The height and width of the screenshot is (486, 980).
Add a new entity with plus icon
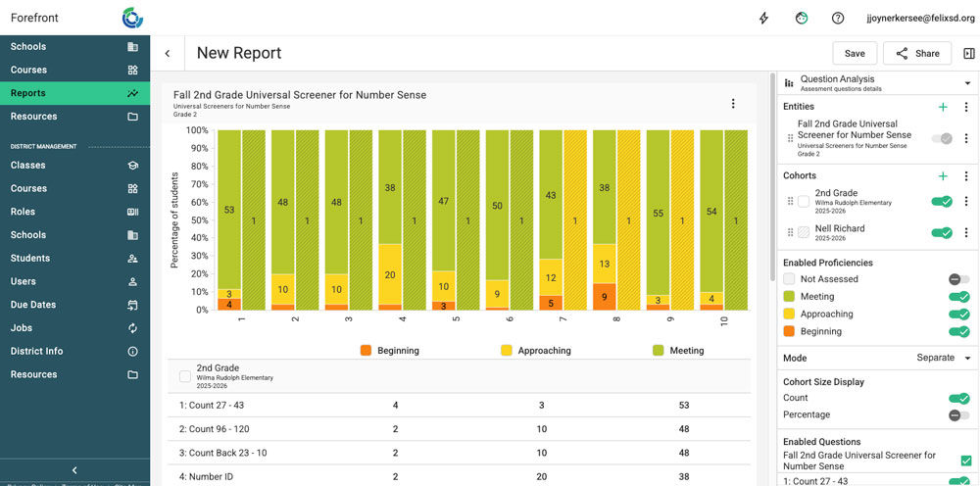pos(943,107)
